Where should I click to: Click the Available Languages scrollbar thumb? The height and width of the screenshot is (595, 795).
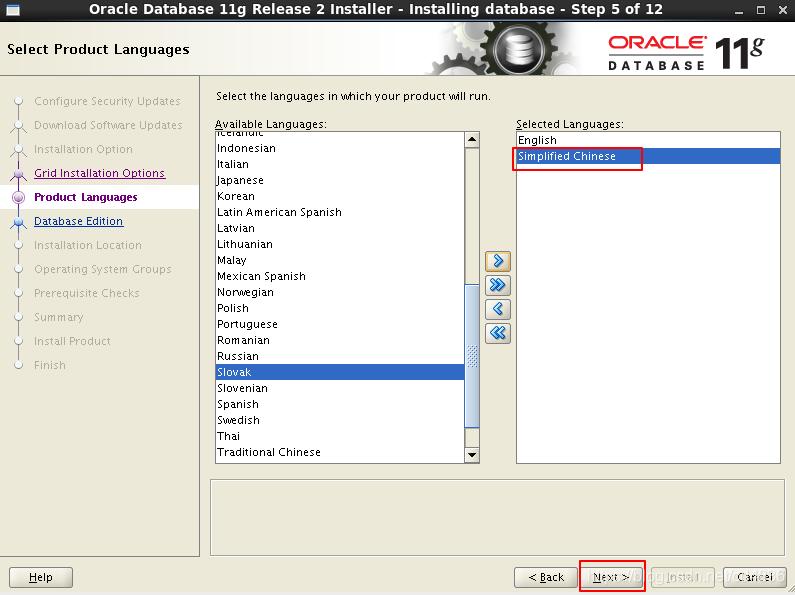(x=472, y=354)
